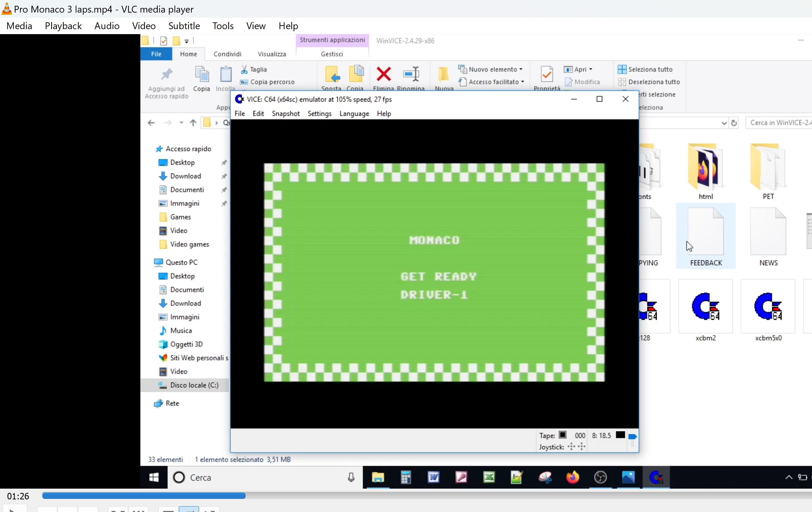Viewport: 812px width, 512px height.
Task: Show hidden system tray icons chevron
Action: pyautogui.click(x=789, y=477)
